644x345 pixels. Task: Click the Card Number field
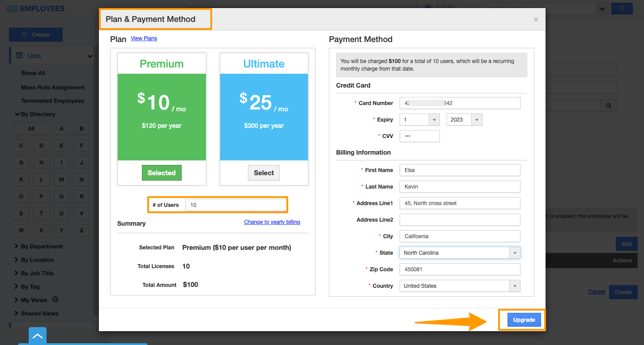[x=460, y=103]
